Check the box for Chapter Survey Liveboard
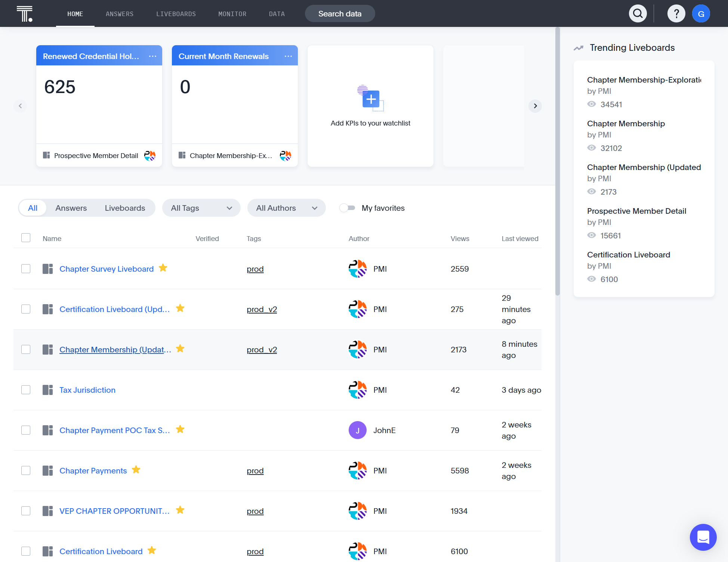The height and width of the screenshot is (562, 728). tap(26, 269)
